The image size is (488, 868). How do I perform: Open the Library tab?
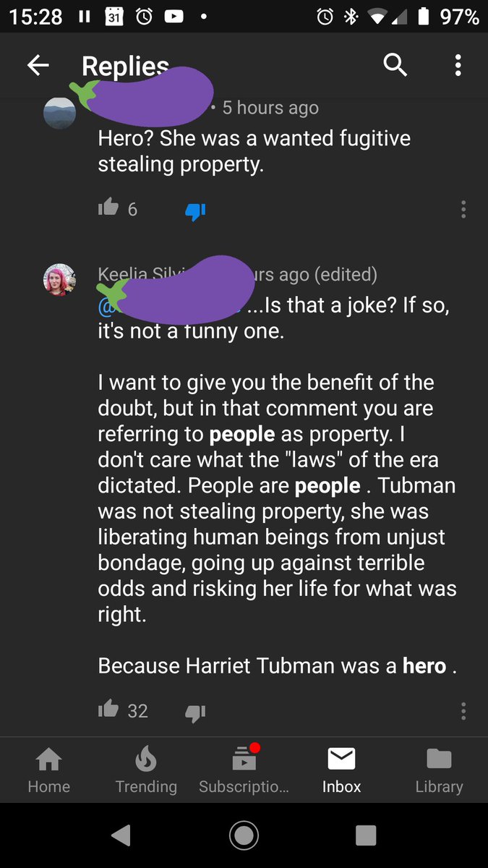pos(439,770)
